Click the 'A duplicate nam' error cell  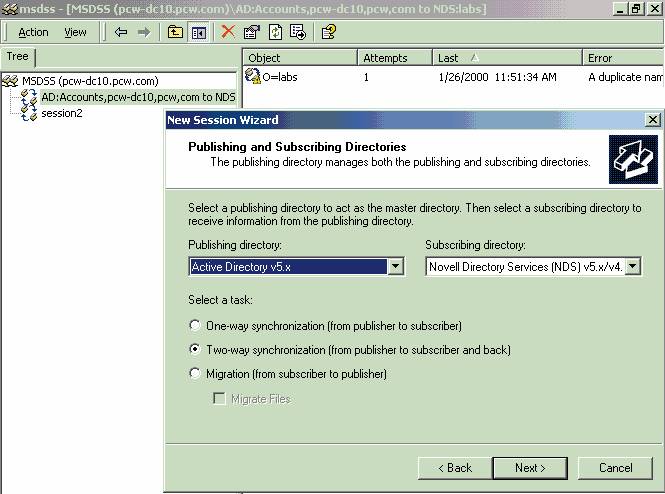click(x=626, y=77)
